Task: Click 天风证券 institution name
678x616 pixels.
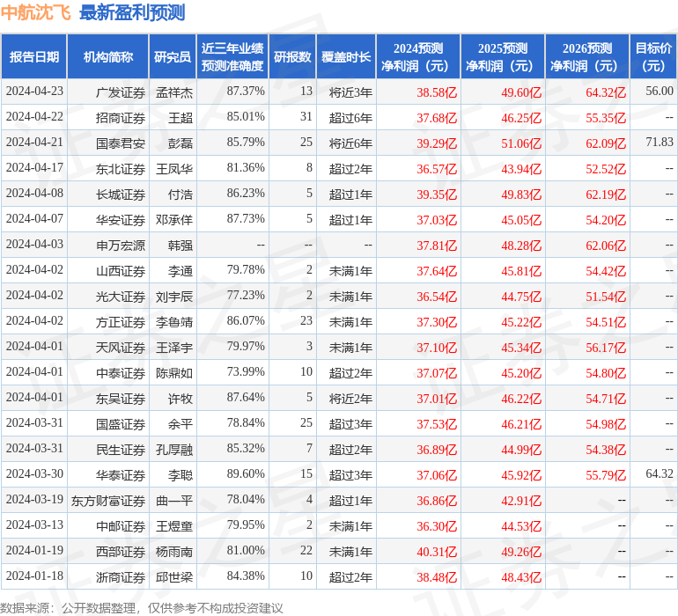Action: click(x=121, y=348)
